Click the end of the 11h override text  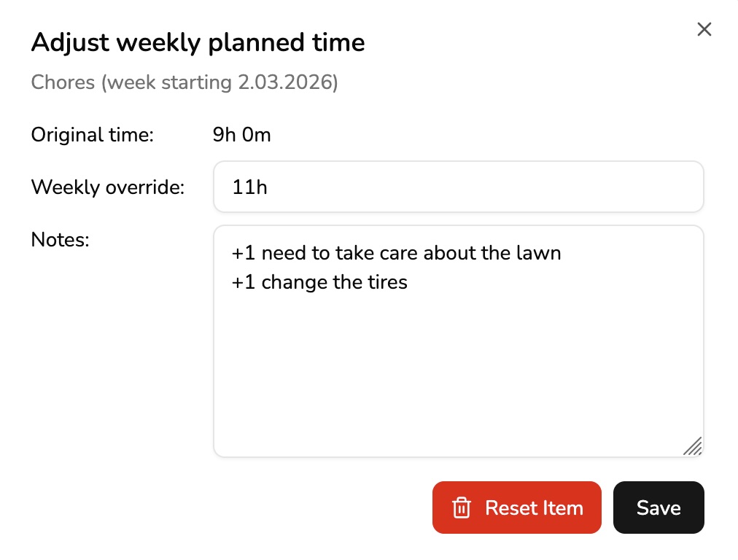tap(268, 187)
